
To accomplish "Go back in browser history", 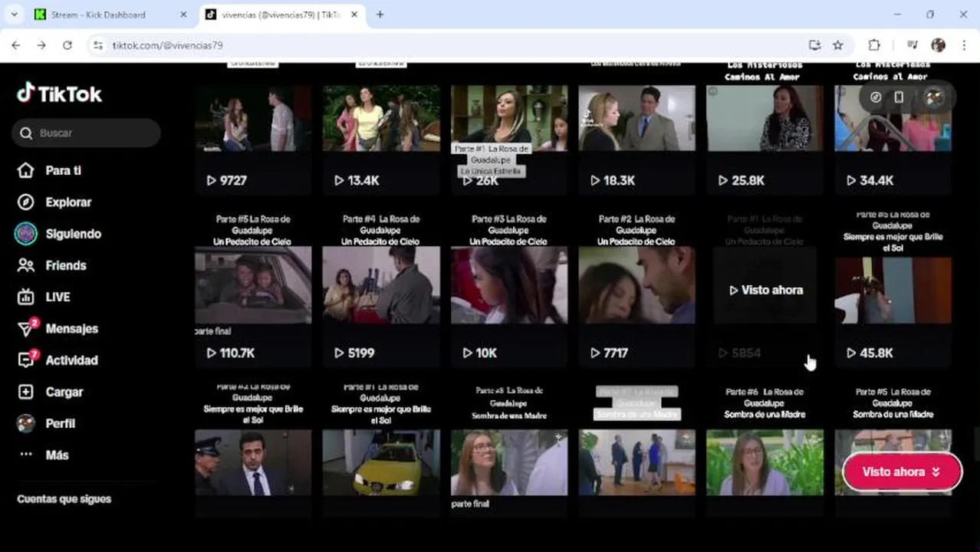I will click(16, 45).
